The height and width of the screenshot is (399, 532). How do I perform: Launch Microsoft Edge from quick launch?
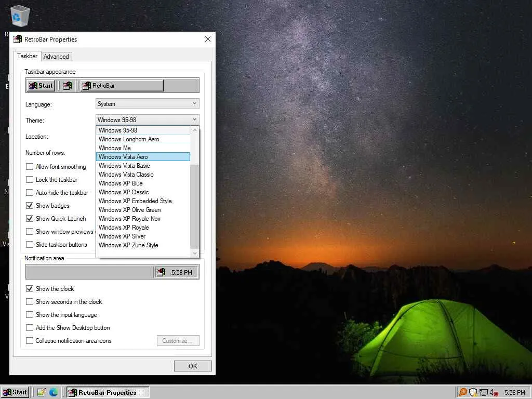[54, 392]
